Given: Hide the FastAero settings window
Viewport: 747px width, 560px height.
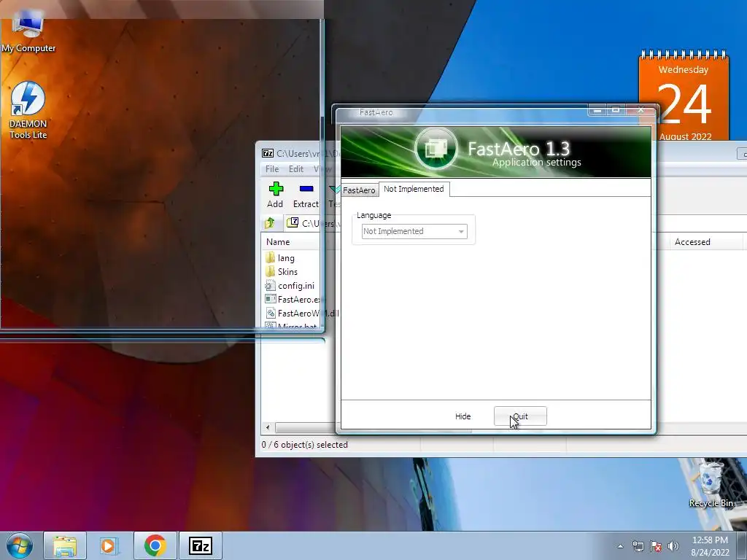Looking at the screenshot, I should tap(462, 416).
